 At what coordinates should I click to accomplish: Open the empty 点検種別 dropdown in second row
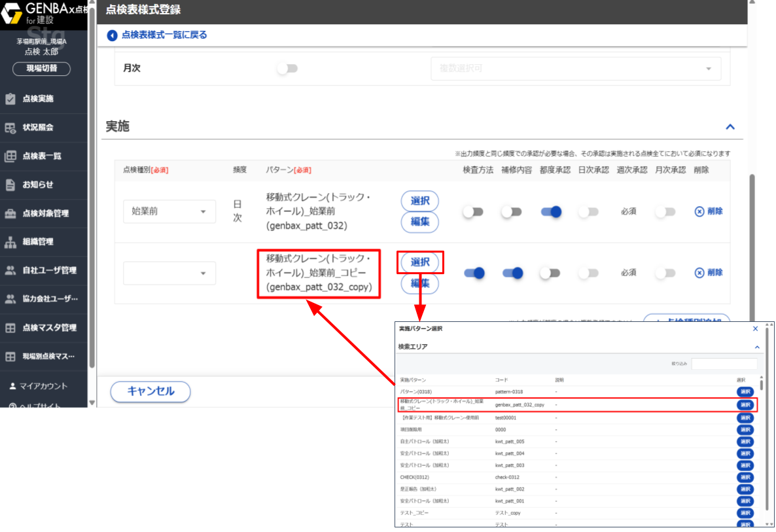pos(169,273)
